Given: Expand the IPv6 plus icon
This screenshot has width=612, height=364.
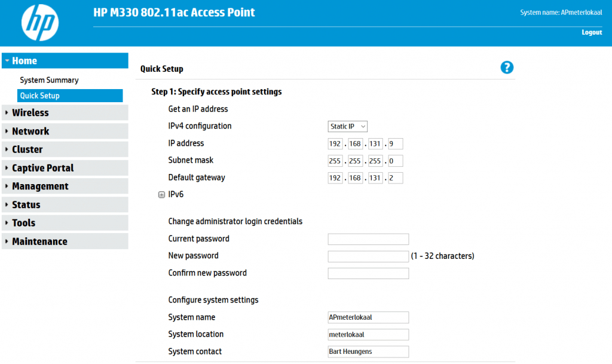Looking at the screenshot, I should pos(161,195).
